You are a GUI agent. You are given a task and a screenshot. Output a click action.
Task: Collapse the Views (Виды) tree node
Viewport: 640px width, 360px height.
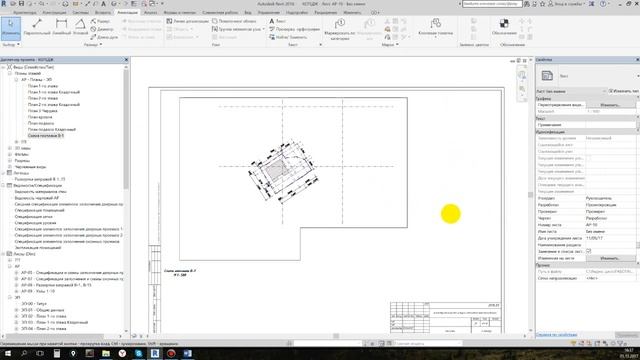click(3, 67)
